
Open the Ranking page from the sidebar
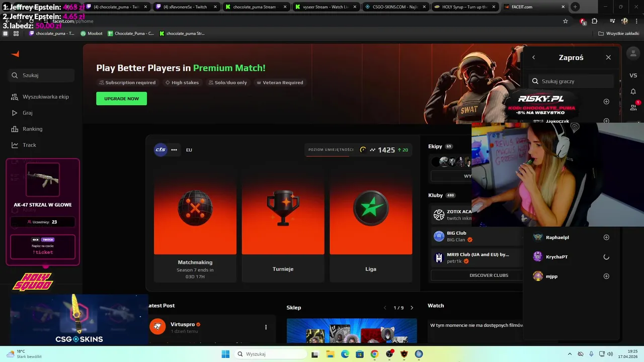[x=27, y=129]
